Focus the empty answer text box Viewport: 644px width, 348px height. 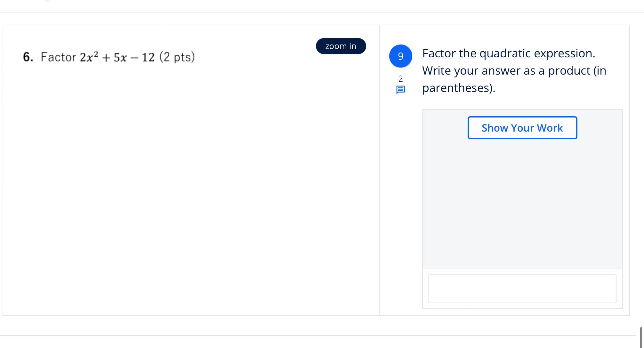click(522, 289)
